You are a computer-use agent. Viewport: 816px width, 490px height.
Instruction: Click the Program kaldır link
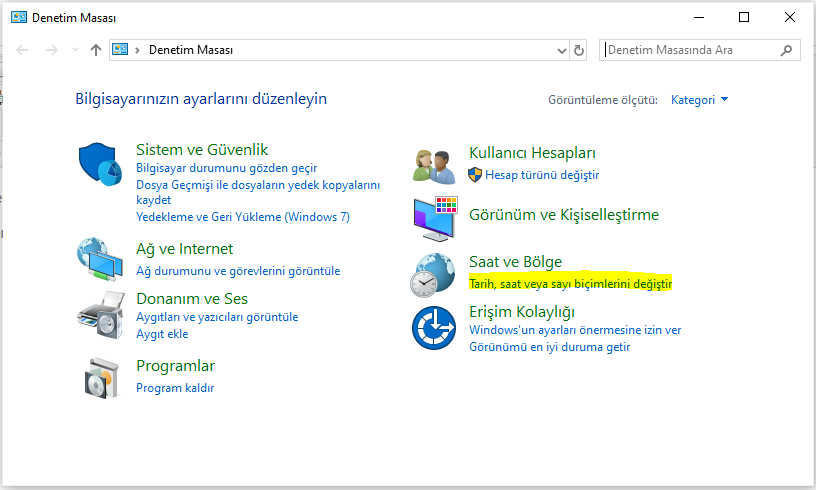pyautogui.click(x=175, y=388)
